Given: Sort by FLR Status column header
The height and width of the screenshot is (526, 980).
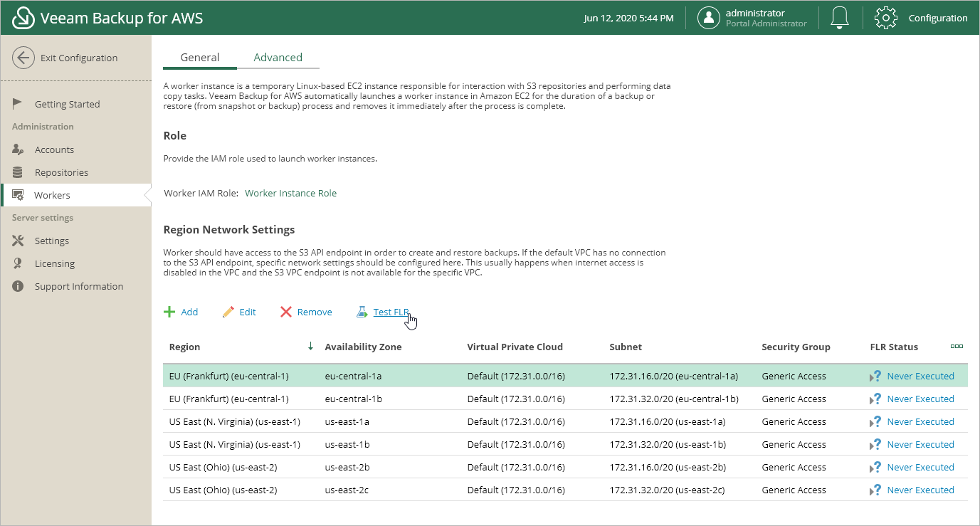Looking at the screenshot, I should click(x=894, y=347).
